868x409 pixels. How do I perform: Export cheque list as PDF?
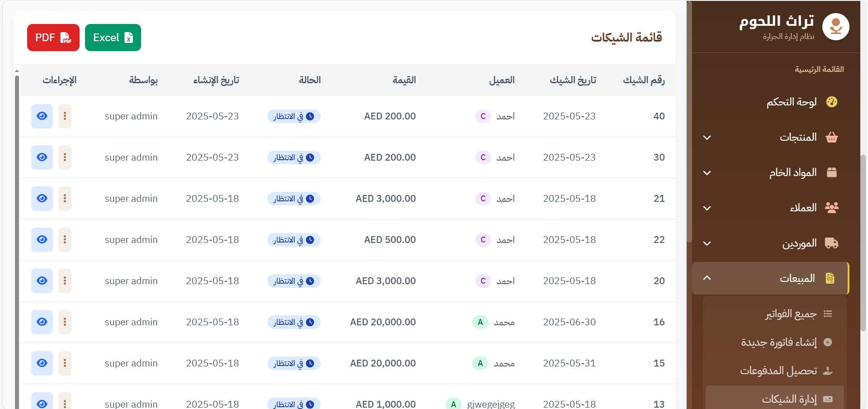[x=53, y=38]
